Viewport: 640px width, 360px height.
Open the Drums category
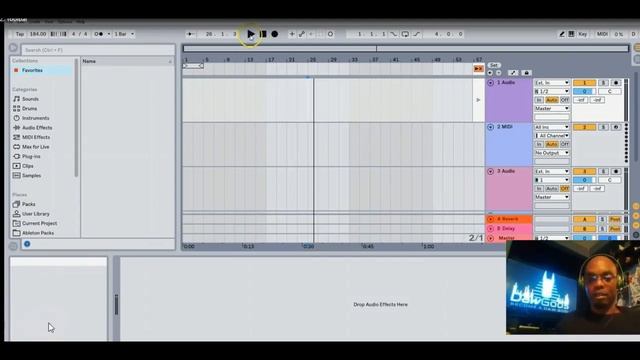29,109
